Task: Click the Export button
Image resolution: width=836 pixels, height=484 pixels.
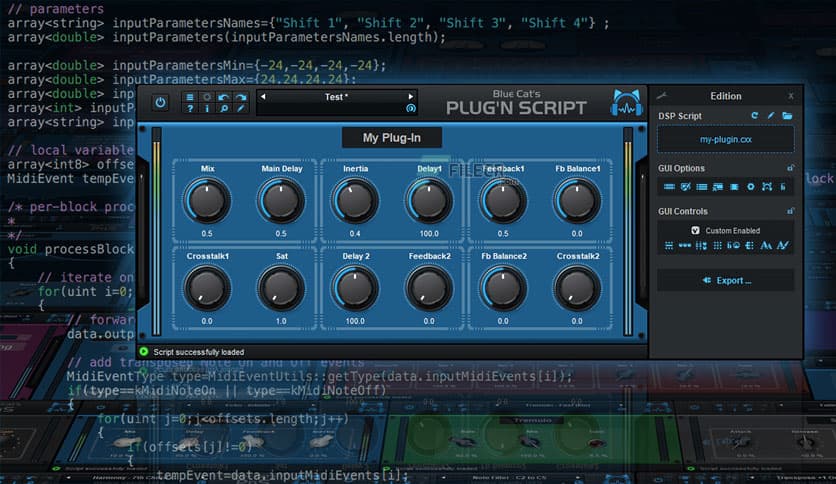Action: click(x=726, y=280)
